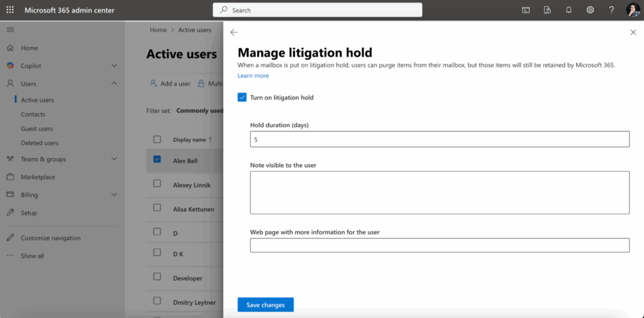Check the Alisa Kettunen row checkbox
The width and height of the screenshot is (644, 318).
point(157,207)
